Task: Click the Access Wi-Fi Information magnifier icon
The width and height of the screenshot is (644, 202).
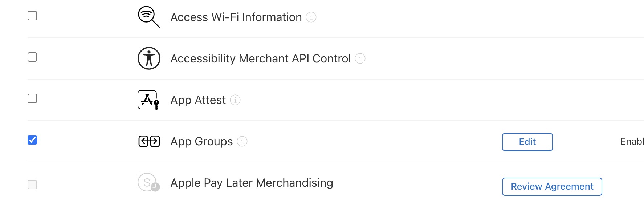Action: coord(149,17)
